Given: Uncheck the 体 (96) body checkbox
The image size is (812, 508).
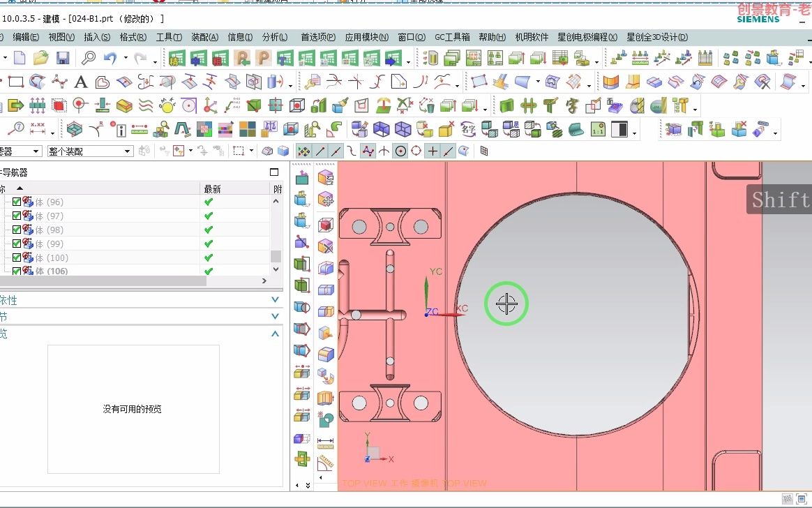Looking at the screenshot, I should [17, 202].
